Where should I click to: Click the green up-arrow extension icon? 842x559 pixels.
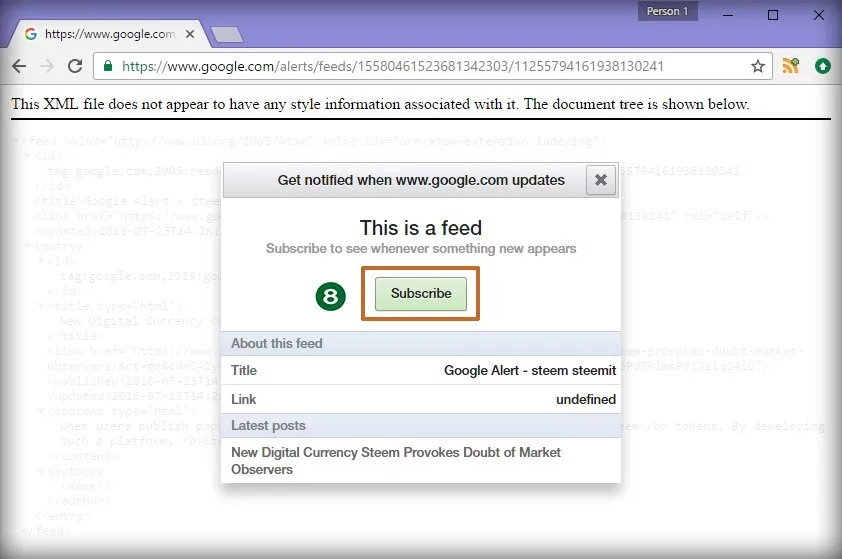coord(823,66)
